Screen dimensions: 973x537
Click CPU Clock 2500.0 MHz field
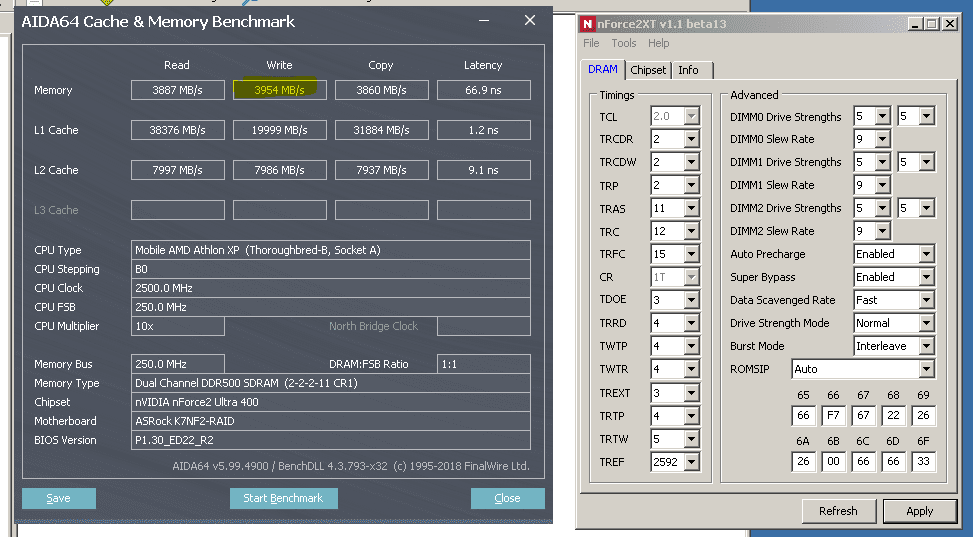coord(331,288)
